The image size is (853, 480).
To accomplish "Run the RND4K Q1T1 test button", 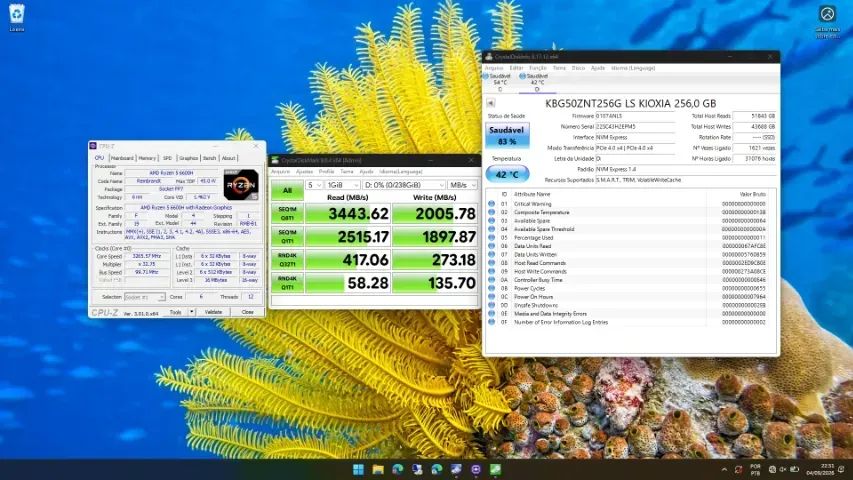I will 287,282.
